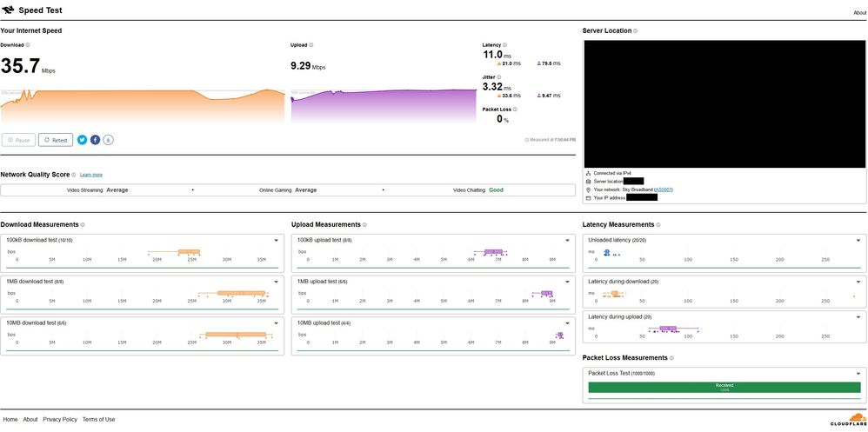868x432 pixels.
Task: Open the About link in header
Action: [x=859, y=13]
